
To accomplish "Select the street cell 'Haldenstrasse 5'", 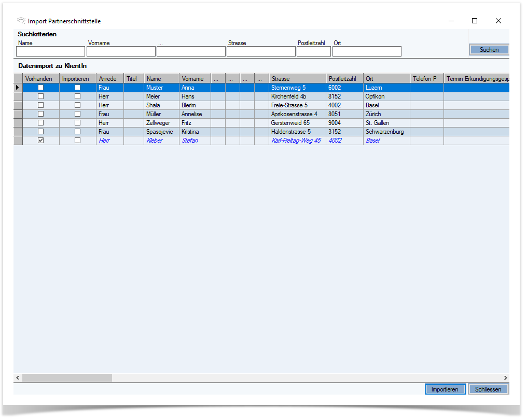I will pyautogui.click(x=297, y=132).
